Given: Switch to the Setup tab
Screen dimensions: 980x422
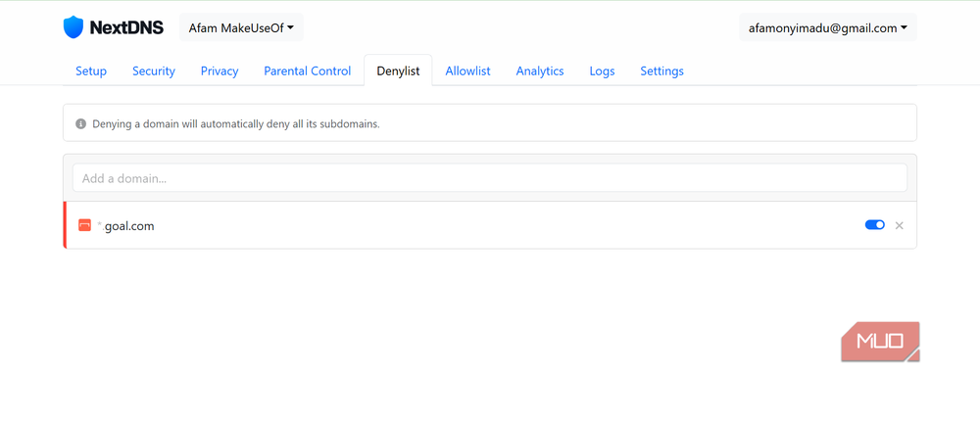Looking at the screenshot, I should [x=91, y=70].
